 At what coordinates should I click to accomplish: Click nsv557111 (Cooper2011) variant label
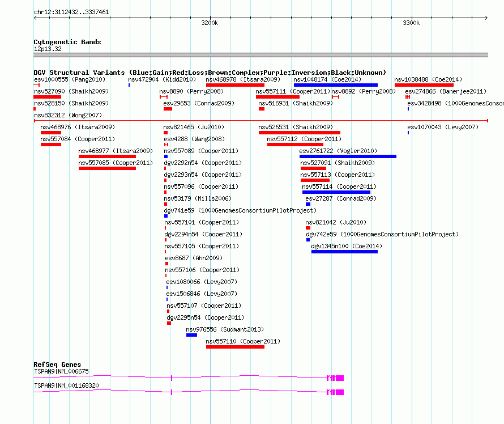[x=293, y=91]
